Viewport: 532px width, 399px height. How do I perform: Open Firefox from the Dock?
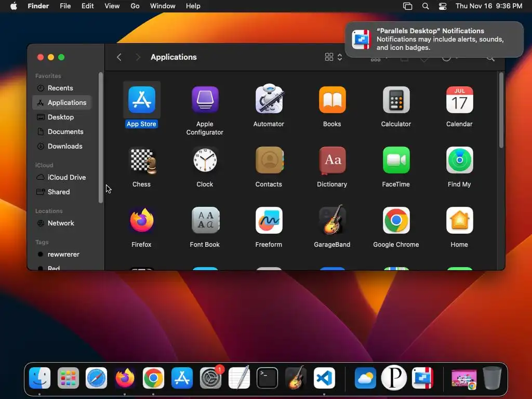(x=125, y=378)
